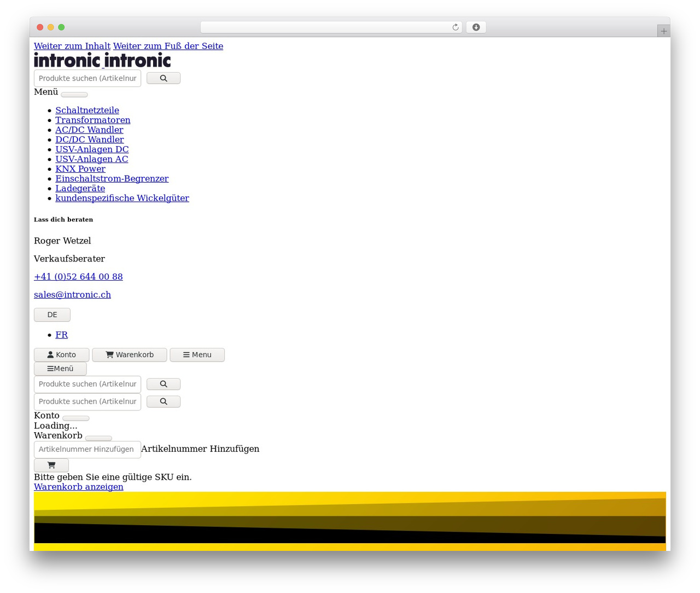Click the small button beside Warenkorb label
Viewport: 700px width, 593px height.
(99, 438)
